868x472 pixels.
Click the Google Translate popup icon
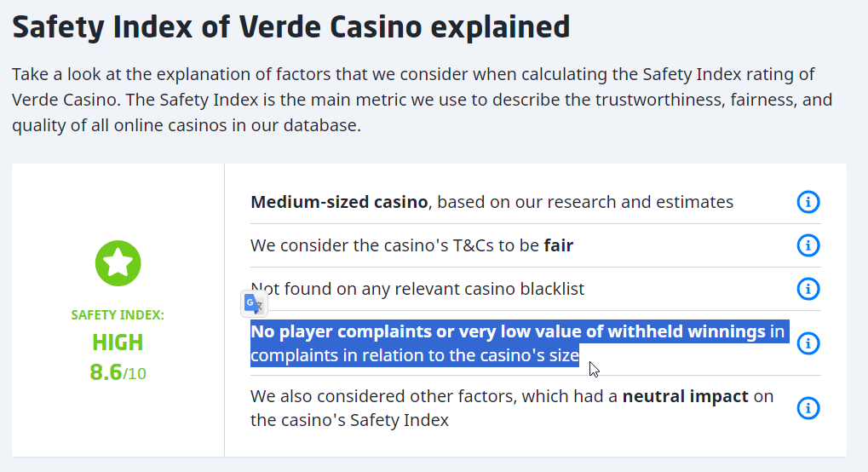pyautogui.click(x=254, y=304)
